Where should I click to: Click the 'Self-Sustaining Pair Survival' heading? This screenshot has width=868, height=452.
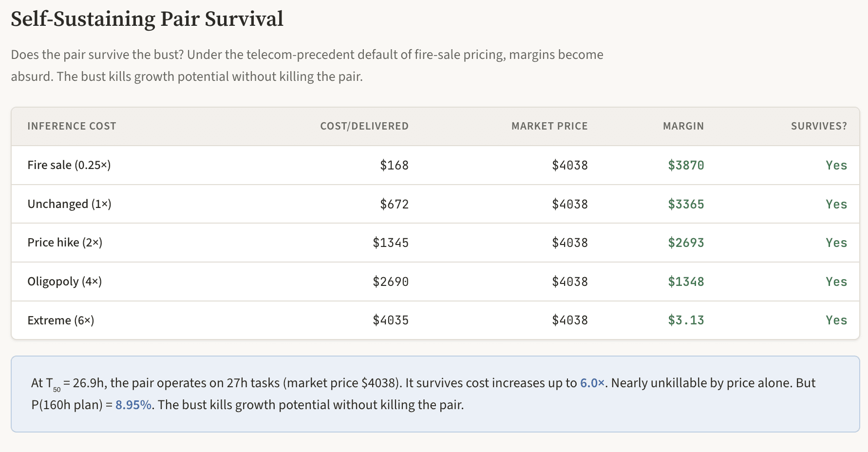[x=147, y=19]
